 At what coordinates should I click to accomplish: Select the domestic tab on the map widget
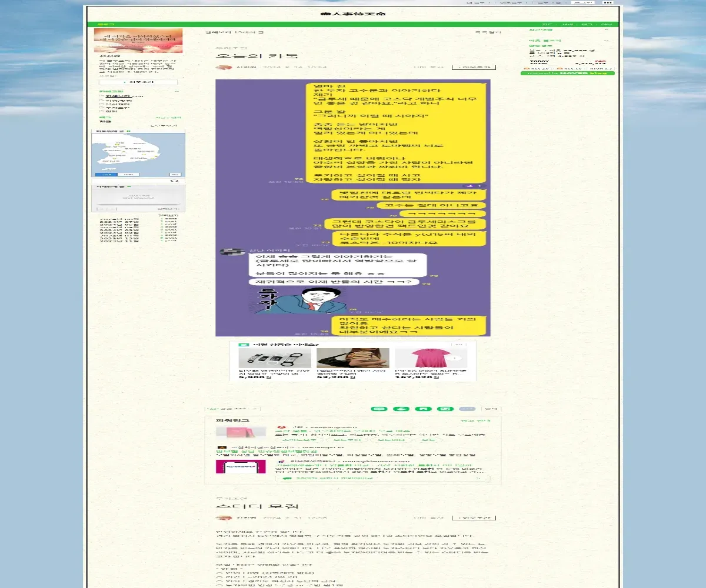[106, 175]
